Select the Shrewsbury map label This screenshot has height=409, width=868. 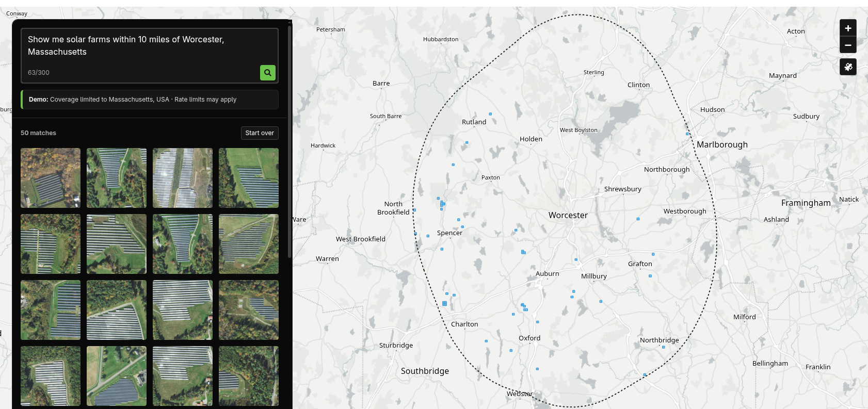click(x=623, y=189)
